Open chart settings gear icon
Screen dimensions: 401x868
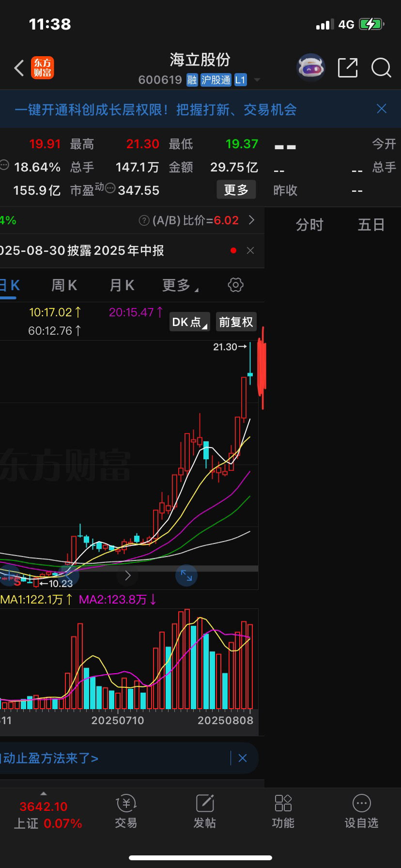pos(236,285)
